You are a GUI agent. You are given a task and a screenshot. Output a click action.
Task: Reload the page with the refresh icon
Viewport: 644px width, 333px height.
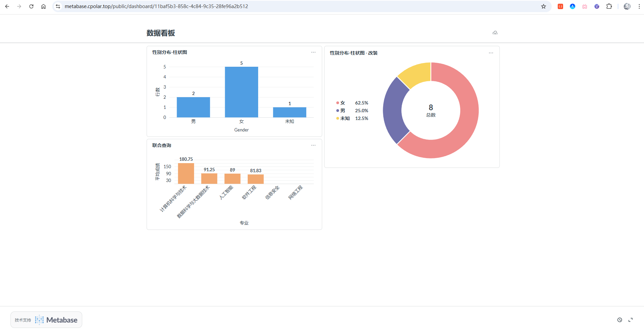coord(31,6)
